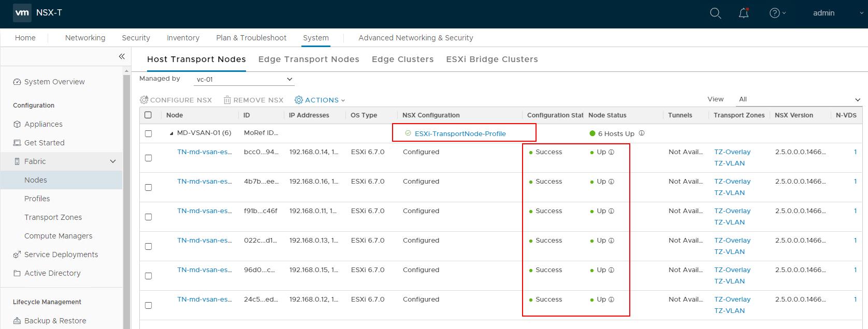Click System Overview gauge icon
The image size is (868, 329).
click(17, 82)
